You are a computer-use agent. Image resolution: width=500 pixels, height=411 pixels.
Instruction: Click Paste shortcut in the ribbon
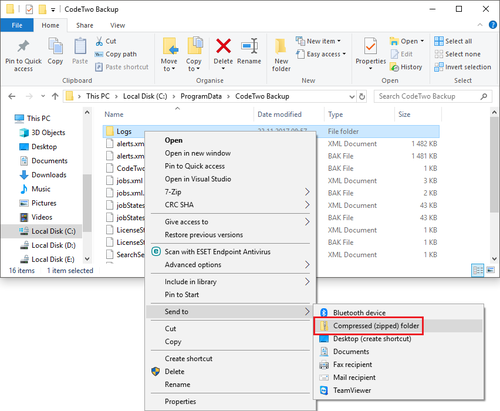(122, 67)
